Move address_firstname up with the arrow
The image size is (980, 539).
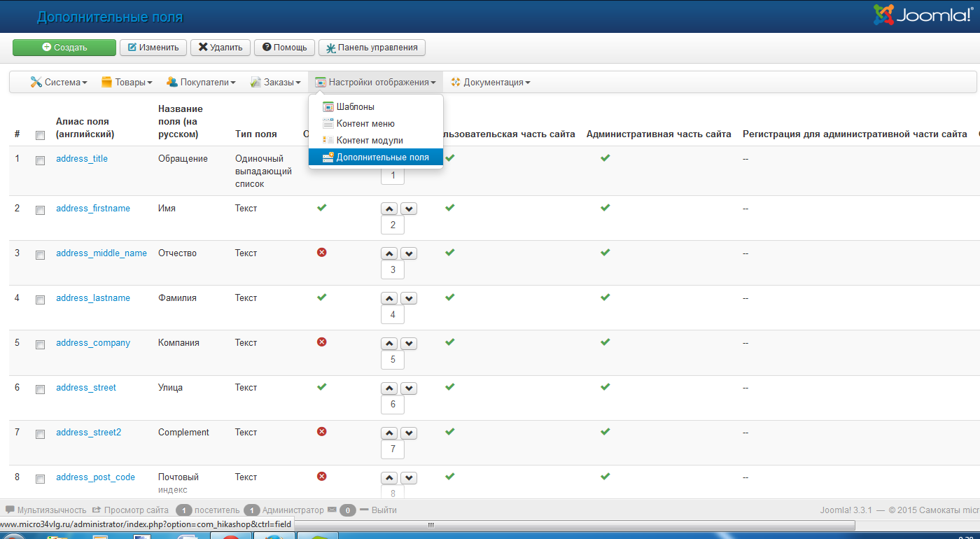click(389, 209)
